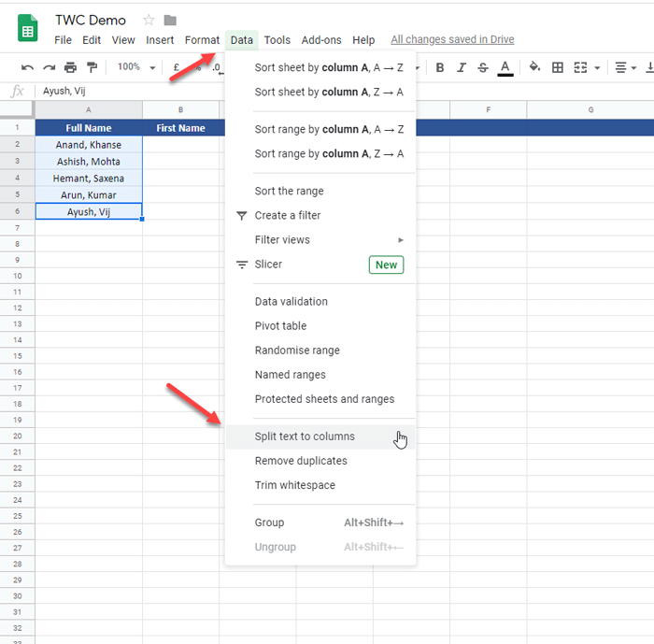Screen dimensions: 654x644
Task: Select row 10 header
Action: [17, 276]
